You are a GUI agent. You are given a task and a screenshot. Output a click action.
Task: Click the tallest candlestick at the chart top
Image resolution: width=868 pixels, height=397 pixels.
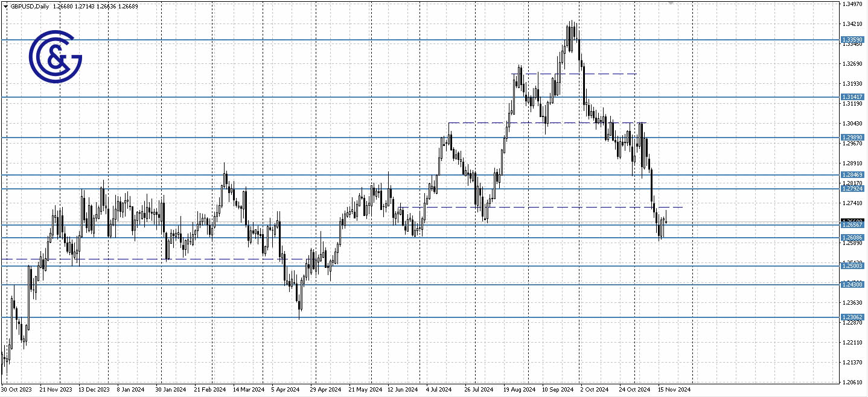point(572,36)
